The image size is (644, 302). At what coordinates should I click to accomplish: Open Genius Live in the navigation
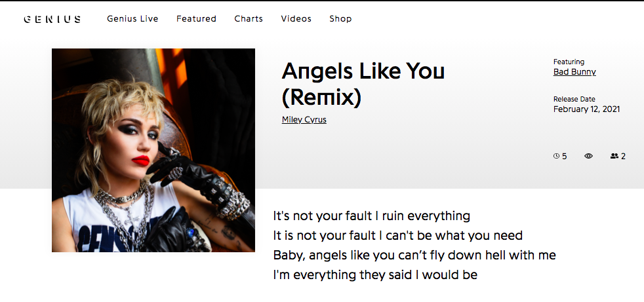(x=132, y=19)
